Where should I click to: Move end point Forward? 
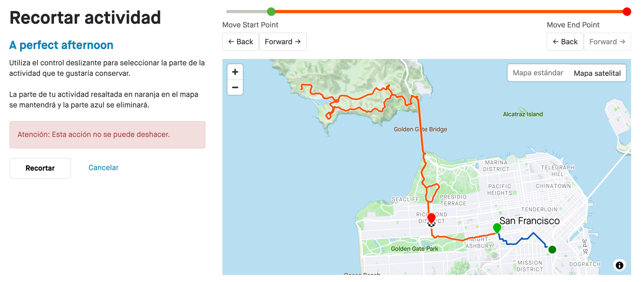coord(607,42)
